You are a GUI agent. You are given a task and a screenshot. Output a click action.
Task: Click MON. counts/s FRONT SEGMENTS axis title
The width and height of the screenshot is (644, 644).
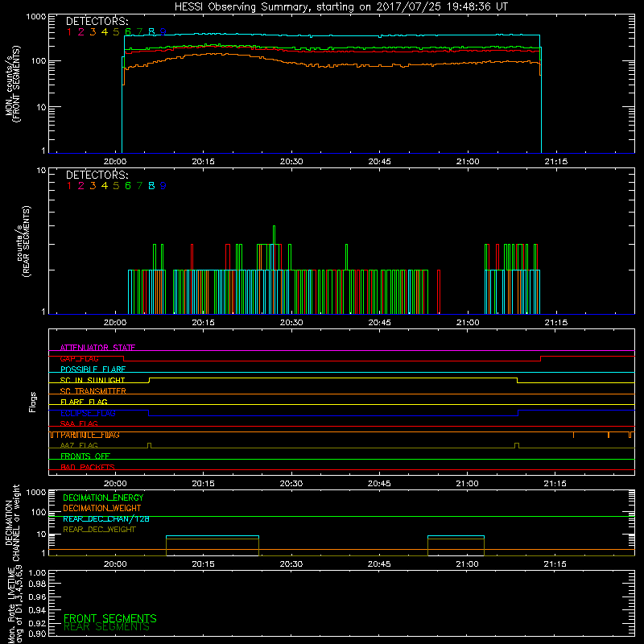click(x=12, y=85)
